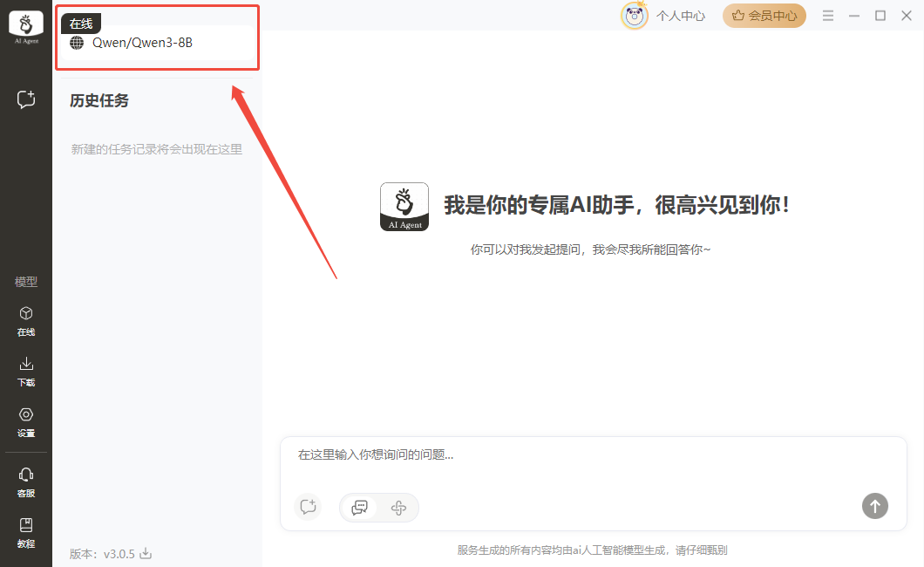Open the Qwen/Qwen3-8B model selector
924x567 pixels.
[142, 43]
